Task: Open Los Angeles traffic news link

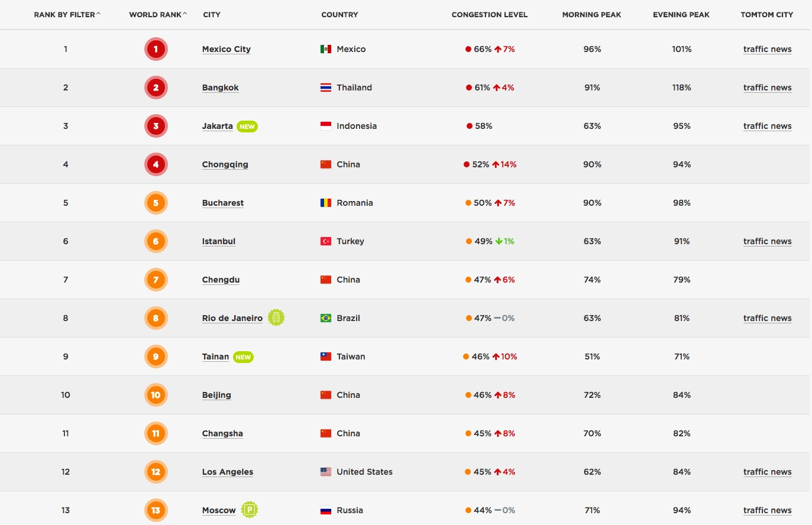Action: tap(767, 472)
